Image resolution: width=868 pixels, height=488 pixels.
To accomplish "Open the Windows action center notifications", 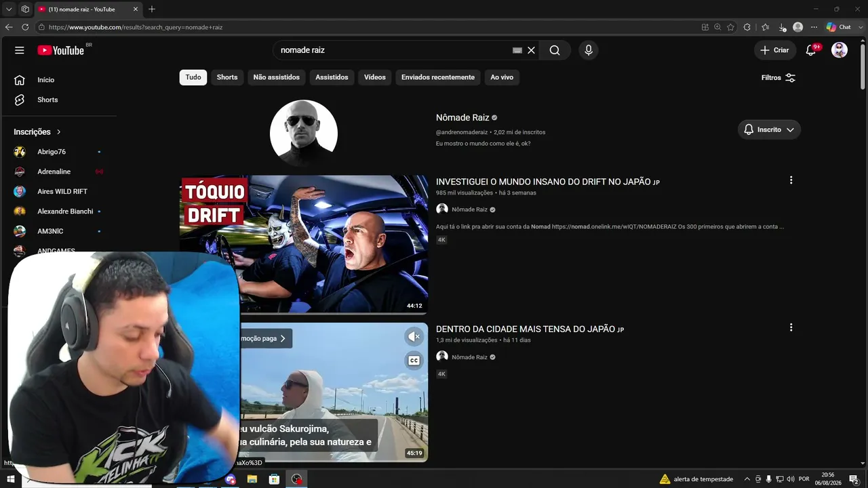I will (x=854, y=479).
